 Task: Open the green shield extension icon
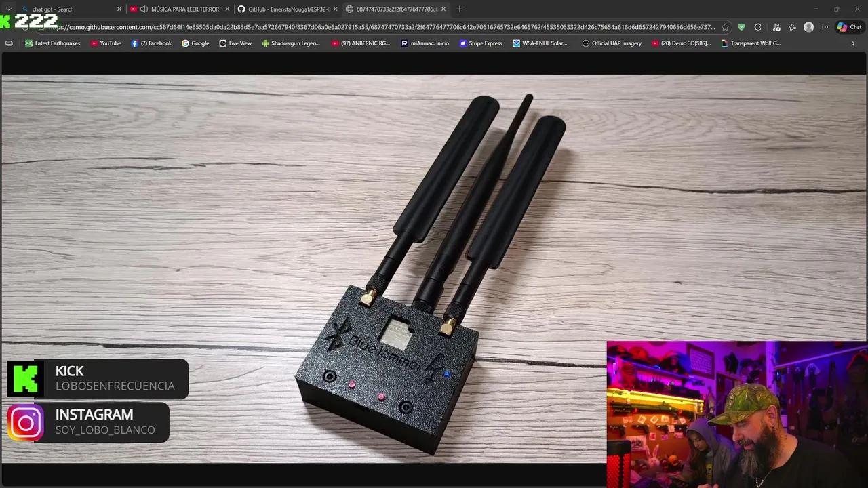click(741, 27)
